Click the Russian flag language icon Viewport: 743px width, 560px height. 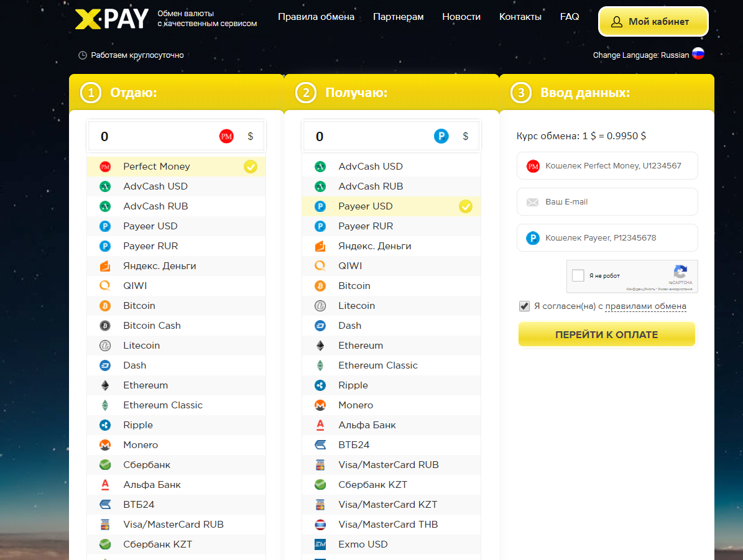pos(698,54)
